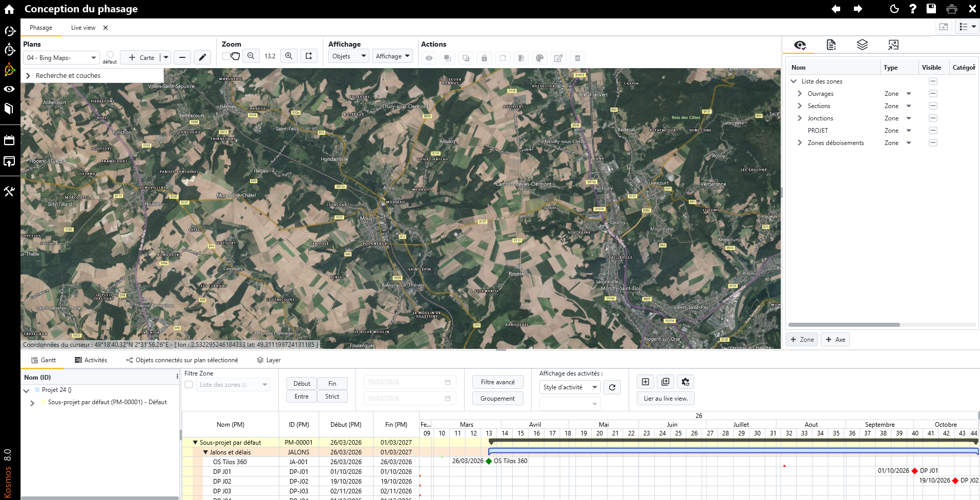
Task: Click the zones list horizontal scrollbar
Action: pyautogui.click(x=844, y=325)
